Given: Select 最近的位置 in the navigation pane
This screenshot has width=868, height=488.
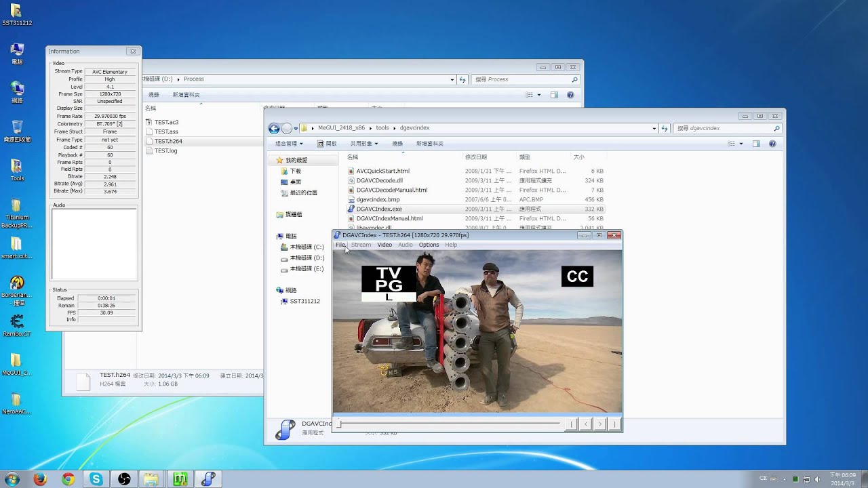Looking at the screenshot, I should [x=303, y=192].
